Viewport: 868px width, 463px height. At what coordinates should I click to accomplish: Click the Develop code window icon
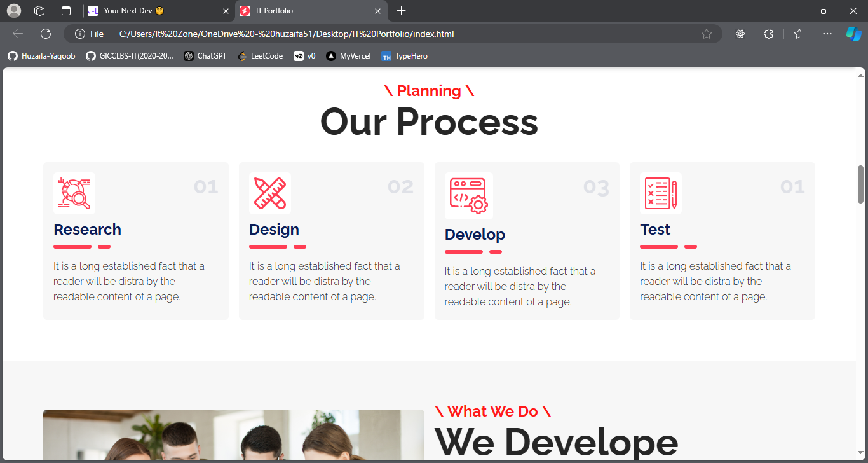tap(469, 196)
